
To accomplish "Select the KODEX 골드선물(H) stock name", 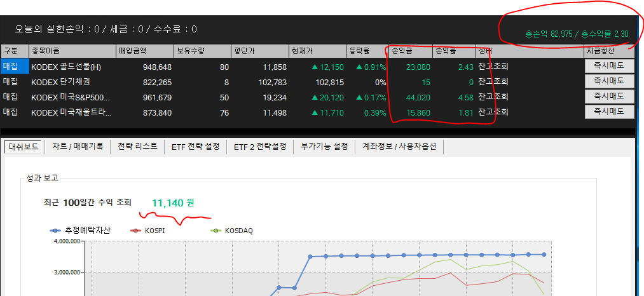I will pos(67,67).
